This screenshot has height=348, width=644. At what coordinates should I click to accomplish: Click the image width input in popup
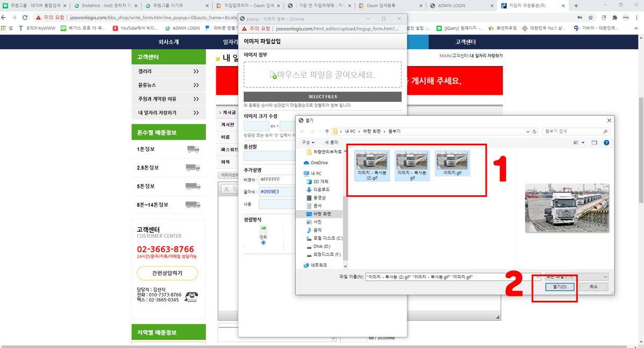click(256, 126)
